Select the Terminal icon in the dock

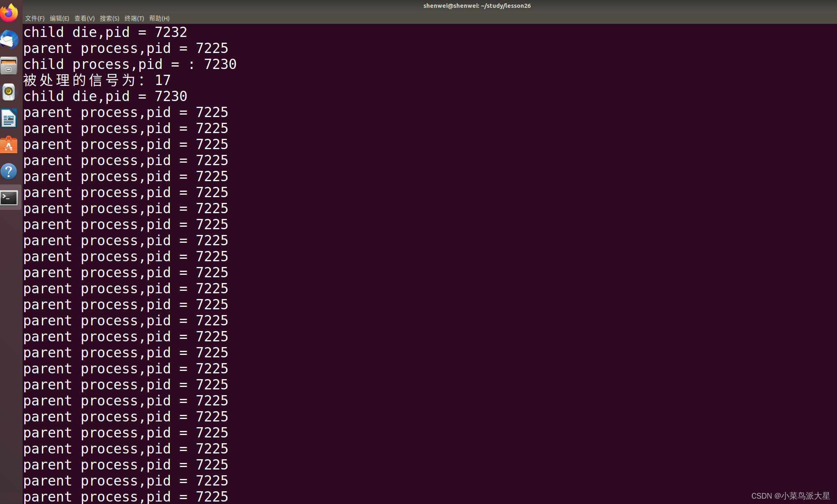pyautogui.click(x=9, y=198)
